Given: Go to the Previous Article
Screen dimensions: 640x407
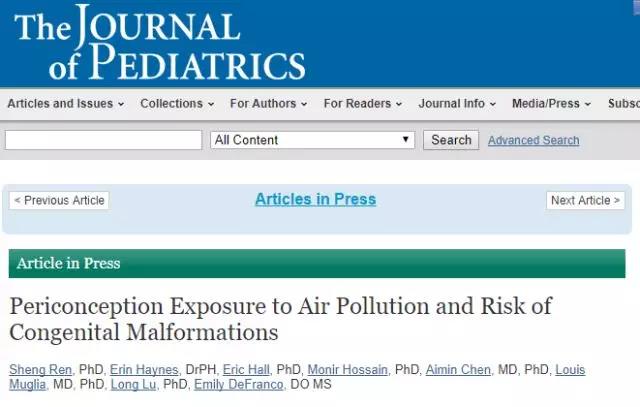Looking at the screenshot, I should click(60, 200).
